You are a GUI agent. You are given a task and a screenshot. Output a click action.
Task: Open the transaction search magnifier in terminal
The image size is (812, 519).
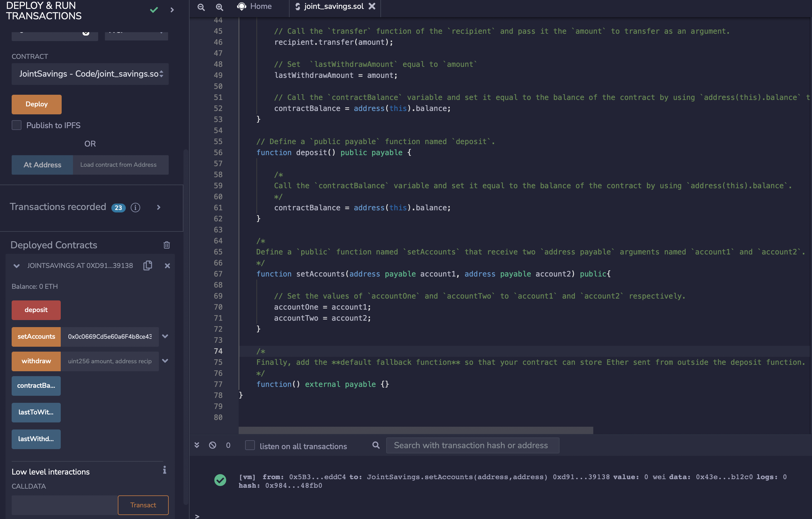[x=376, y=445]
